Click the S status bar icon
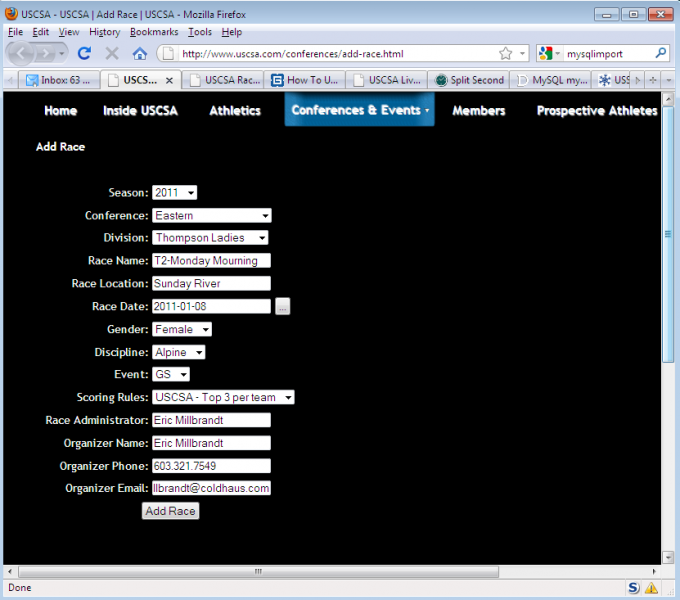 (x=634, y=587)
